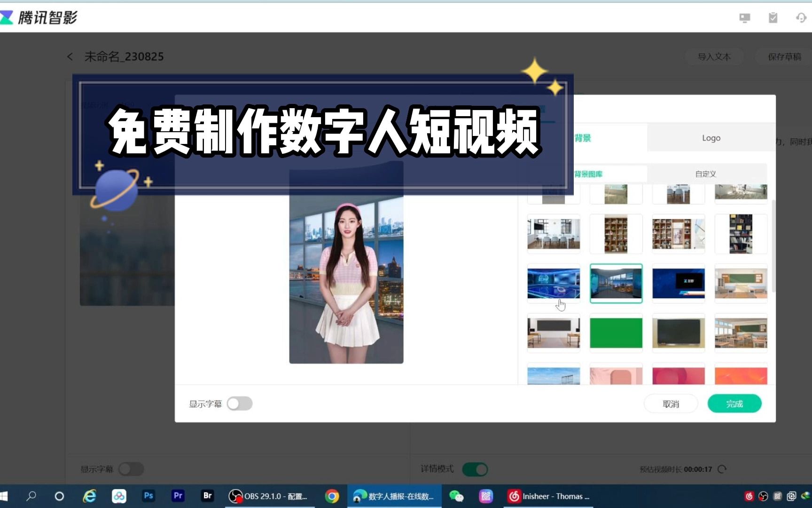Refresh the estimated video duration
812x508 pixels.
point(722,469)
